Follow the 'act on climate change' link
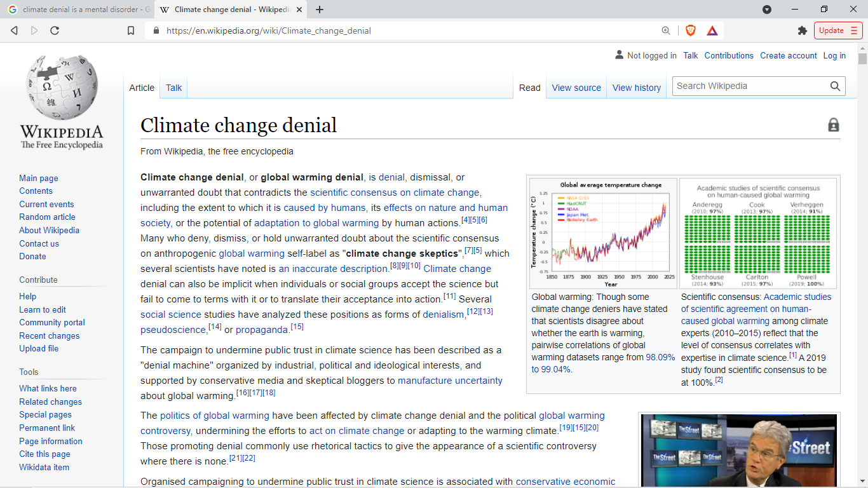This screenshot has width=868, height=488. pyautogui.click(x=356, y=431)
